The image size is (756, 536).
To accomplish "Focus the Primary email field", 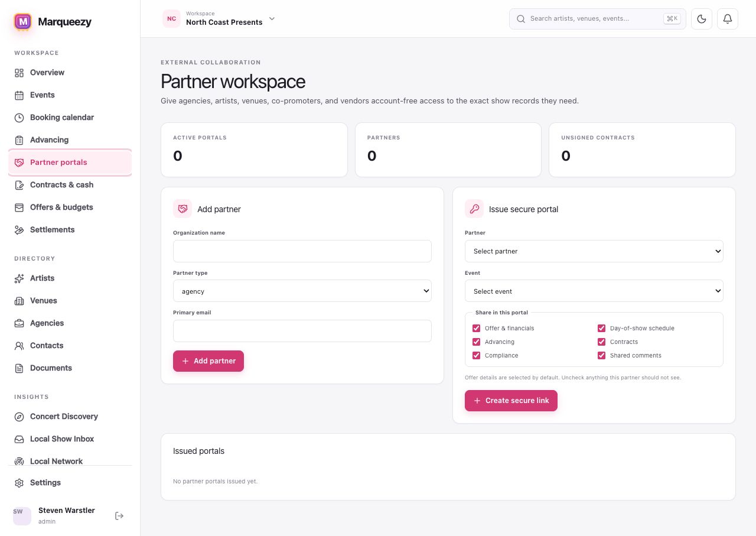I will click(x=302, y=331).
